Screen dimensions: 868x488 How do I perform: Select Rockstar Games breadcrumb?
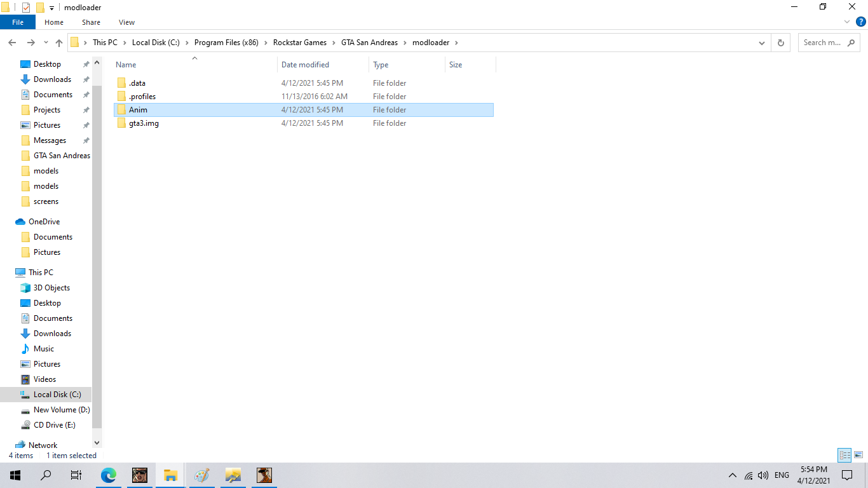click(300, 43)
